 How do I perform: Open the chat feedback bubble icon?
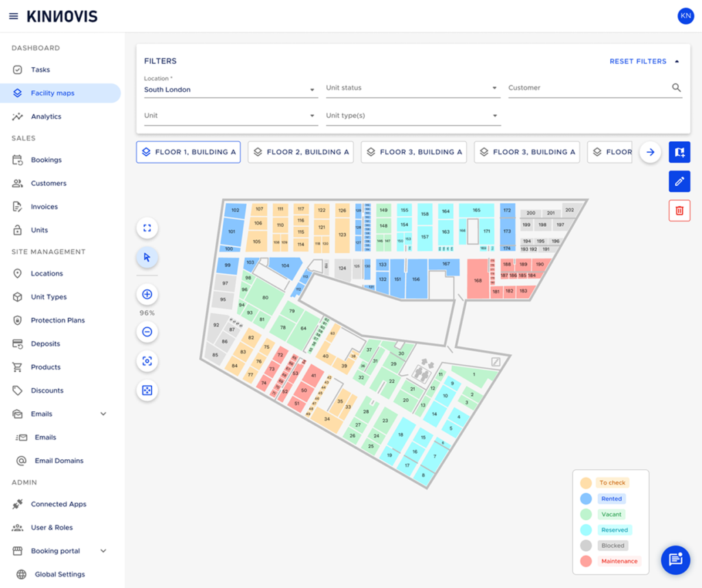675,560
